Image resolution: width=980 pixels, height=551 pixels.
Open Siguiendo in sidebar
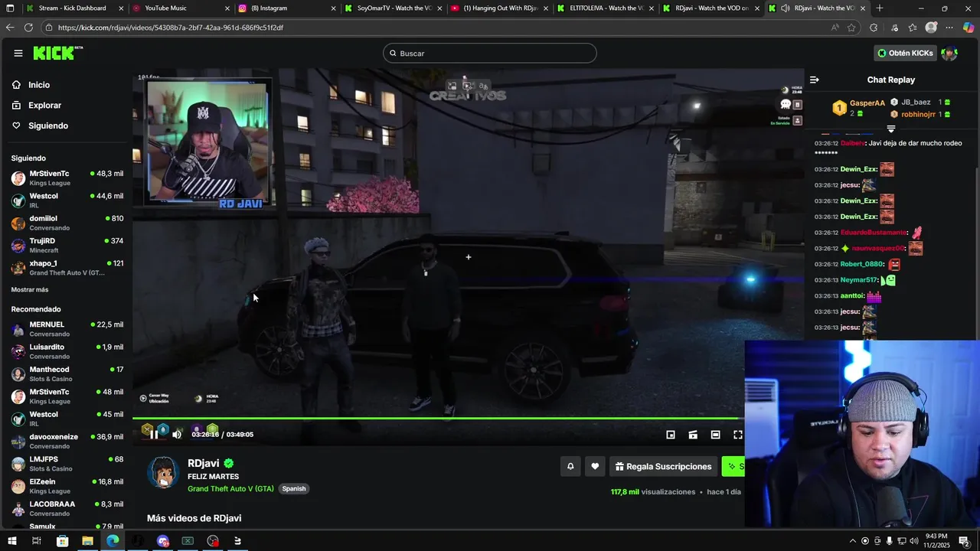click(x=47, y=126)
